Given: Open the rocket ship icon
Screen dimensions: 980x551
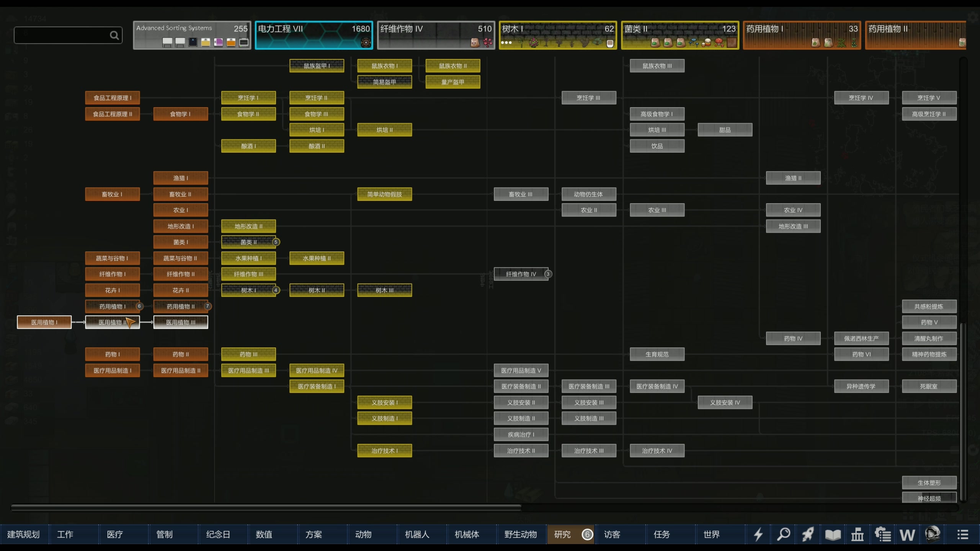Looking at the screenshot, I should click(x=808, y=534).
